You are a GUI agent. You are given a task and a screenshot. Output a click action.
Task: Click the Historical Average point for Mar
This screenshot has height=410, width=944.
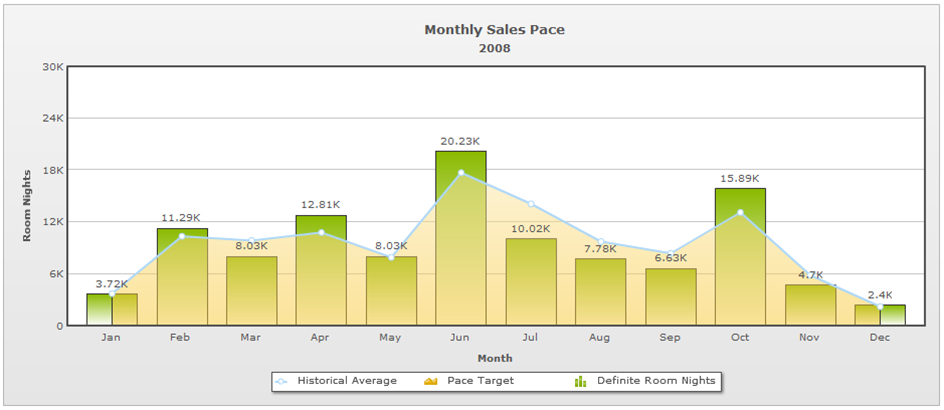click(x=252, y=241)
